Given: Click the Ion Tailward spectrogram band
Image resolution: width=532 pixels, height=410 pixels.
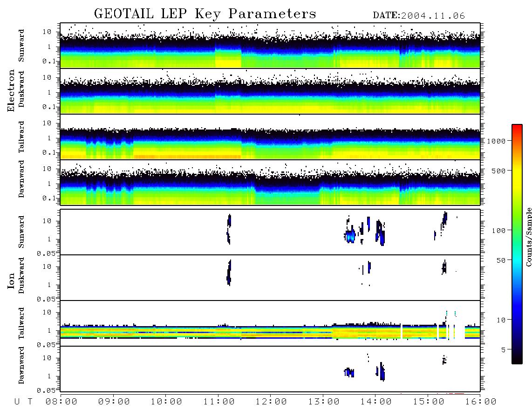Looking at the screenshot, I should click(270, 332).
